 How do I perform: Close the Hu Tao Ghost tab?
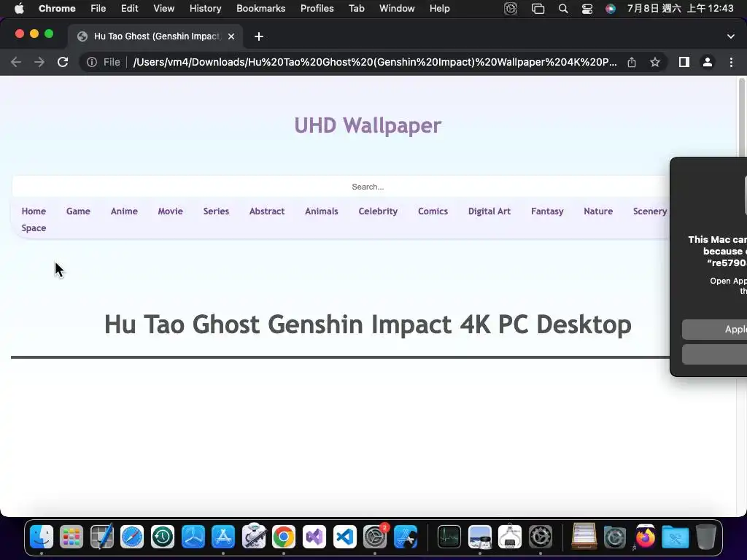pos(231,36)
